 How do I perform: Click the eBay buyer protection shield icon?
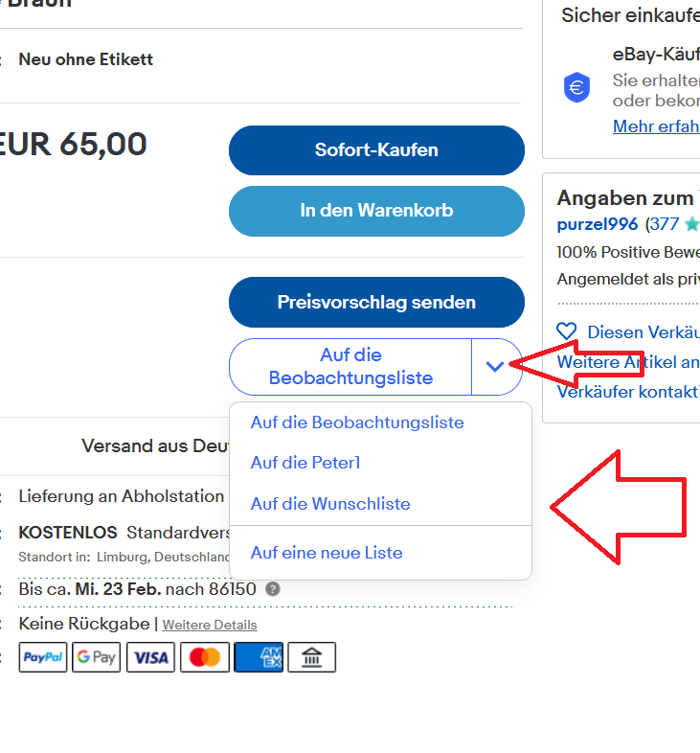(577, 88)
